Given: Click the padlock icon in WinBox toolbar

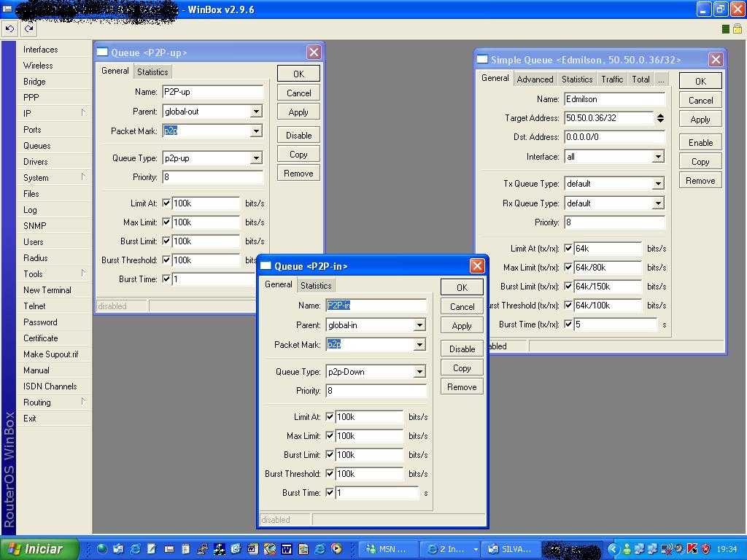Looking at the screenshot, I should coord(737,29).
